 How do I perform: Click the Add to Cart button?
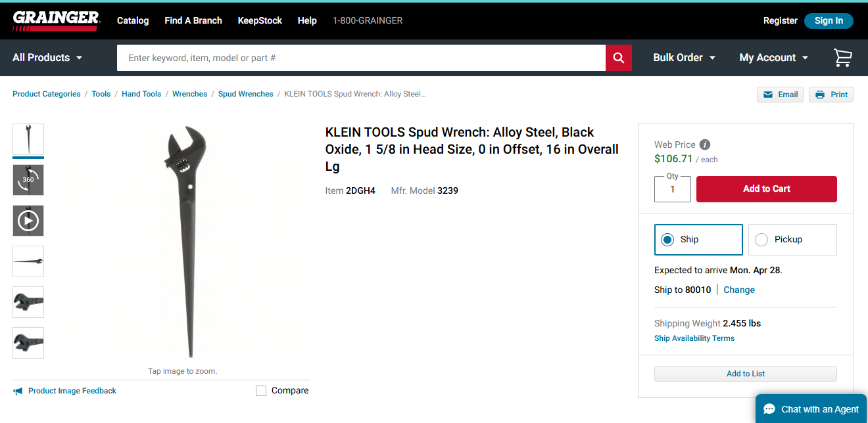click(x=766, y=189)
